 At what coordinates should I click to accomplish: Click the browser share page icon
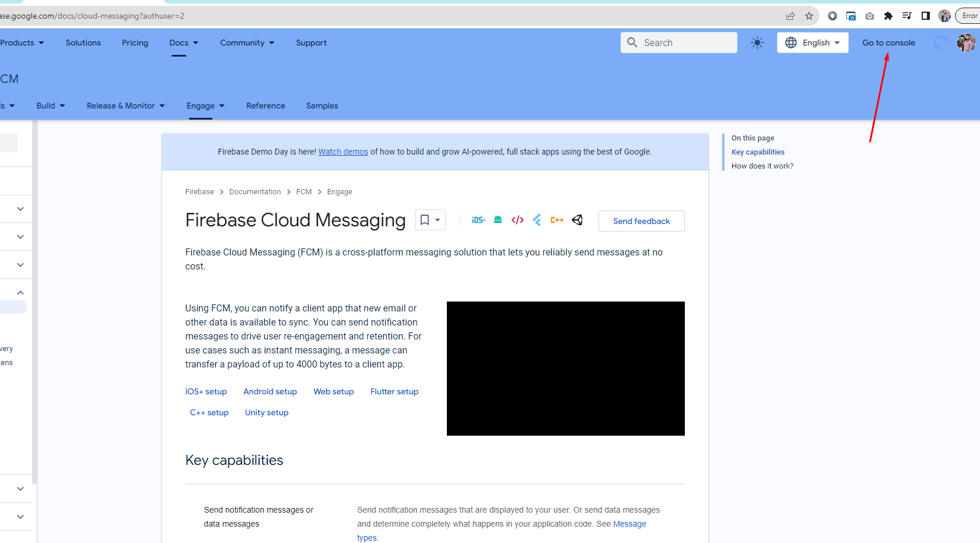790,16
